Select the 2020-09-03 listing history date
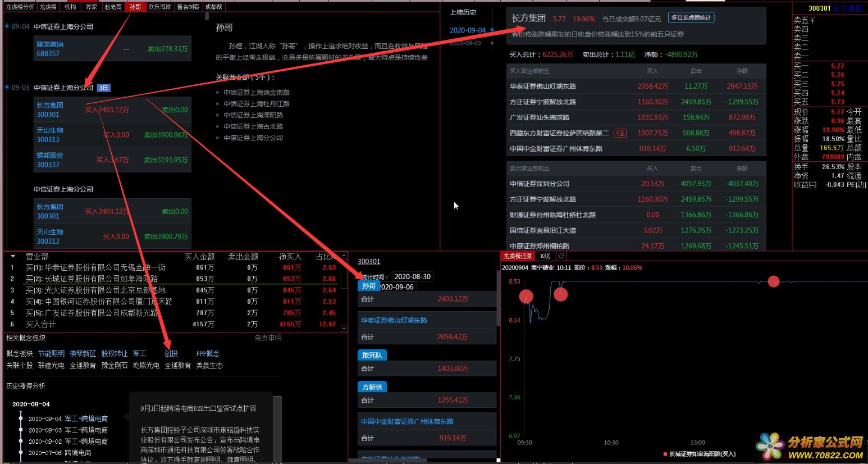Image resolution: width=868 pixels, height=464 pixels. (x=465, y=43)
